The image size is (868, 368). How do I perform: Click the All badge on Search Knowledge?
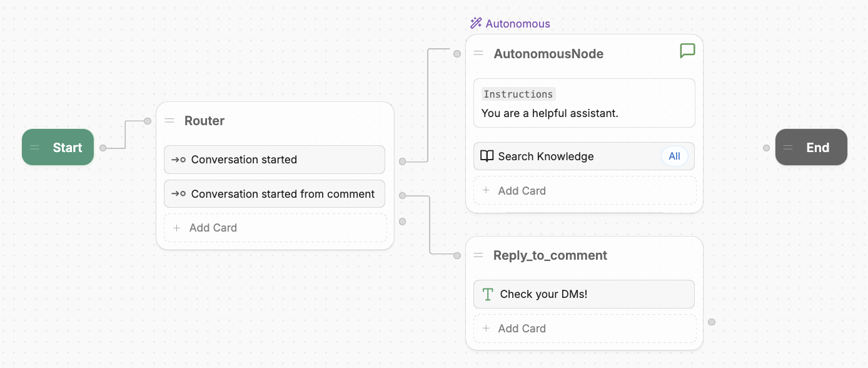click(x=674, y=156)
